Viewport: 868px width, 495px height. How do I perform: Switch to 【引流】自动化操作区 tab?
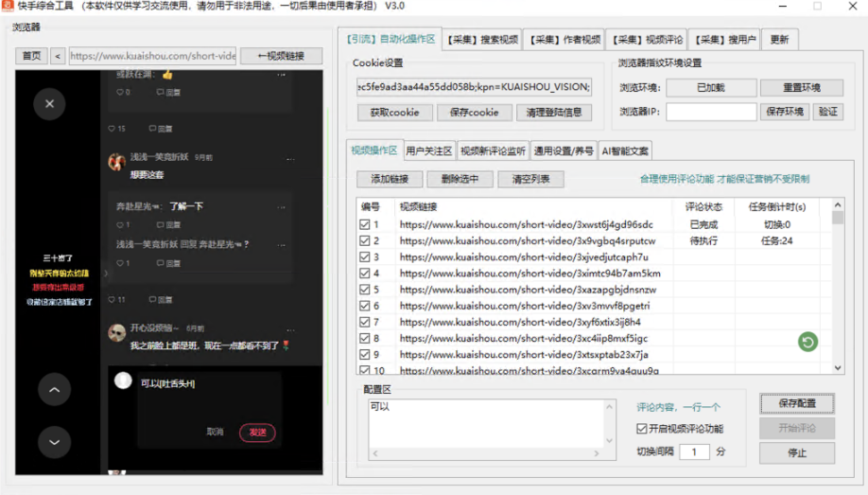(x=391, y=39)
